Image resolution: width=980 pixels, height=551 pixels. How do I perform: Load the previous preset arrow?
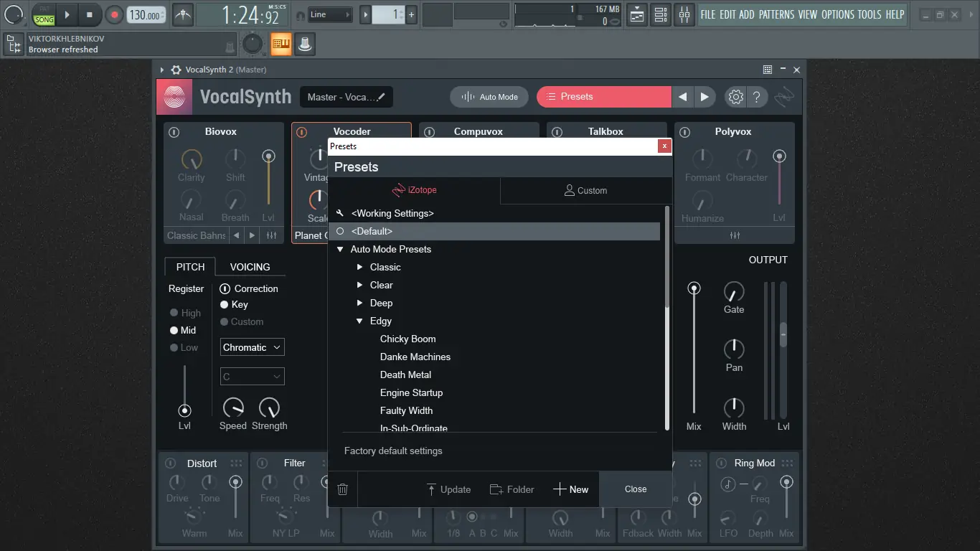[683, 97]
